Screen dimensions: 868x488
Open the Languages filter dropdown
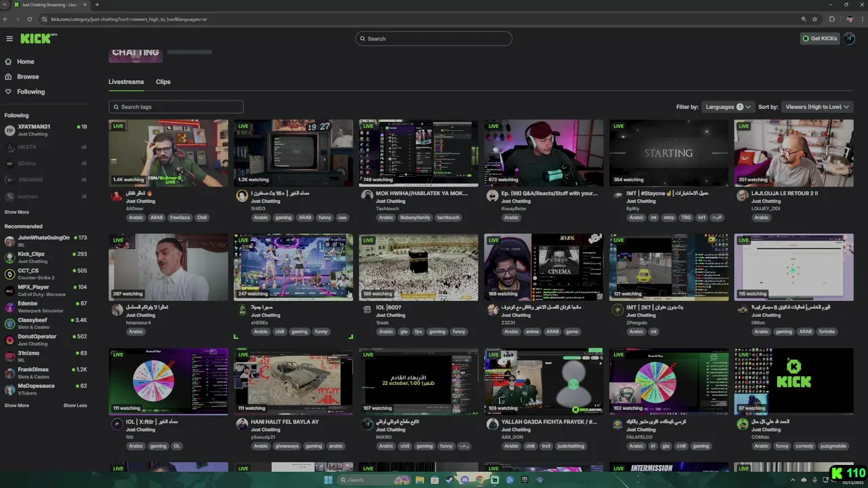pos(728,107)
